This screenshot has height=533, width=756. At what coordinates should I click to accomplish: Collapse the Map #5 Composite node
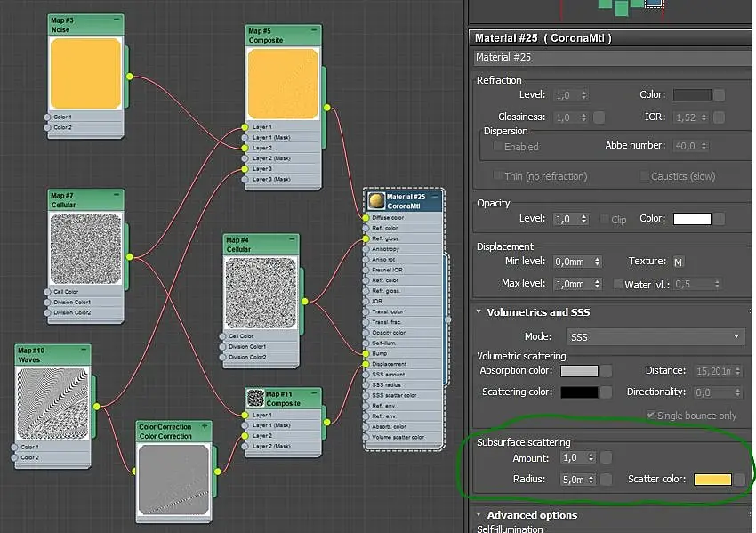point(314,31)
